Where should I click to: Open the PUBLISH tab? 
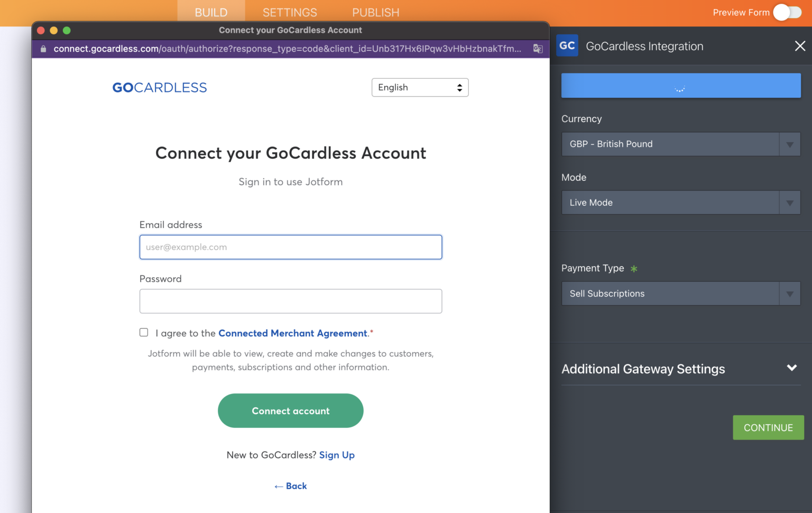(375, 12)
